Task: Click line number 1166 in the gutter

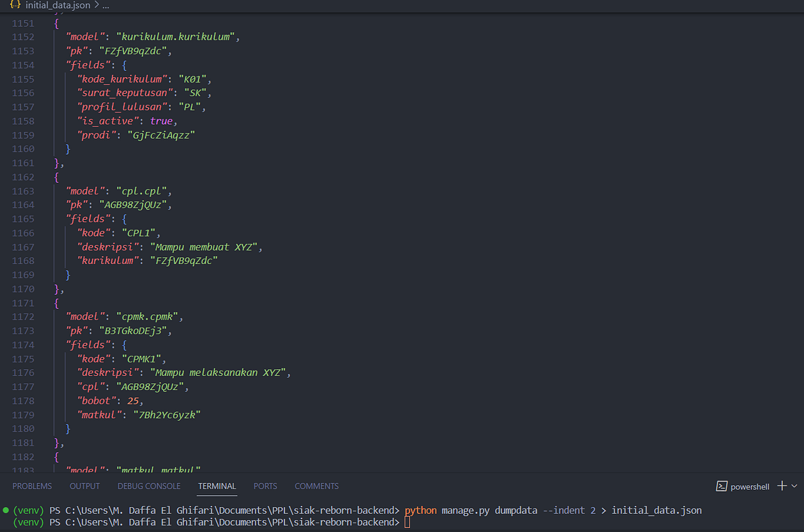Action: click(23, 232)
